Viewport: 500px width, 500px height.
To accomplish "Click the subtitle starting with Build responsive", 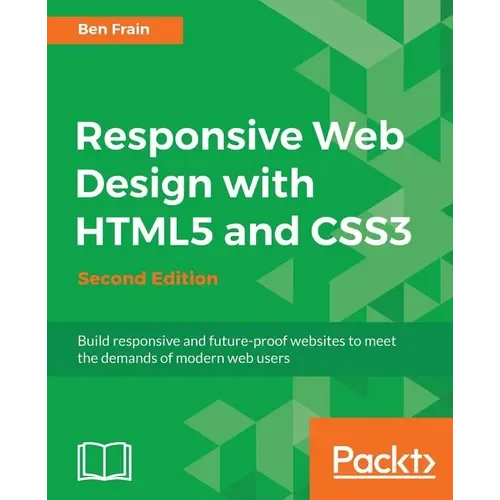I will coord(237,341).
